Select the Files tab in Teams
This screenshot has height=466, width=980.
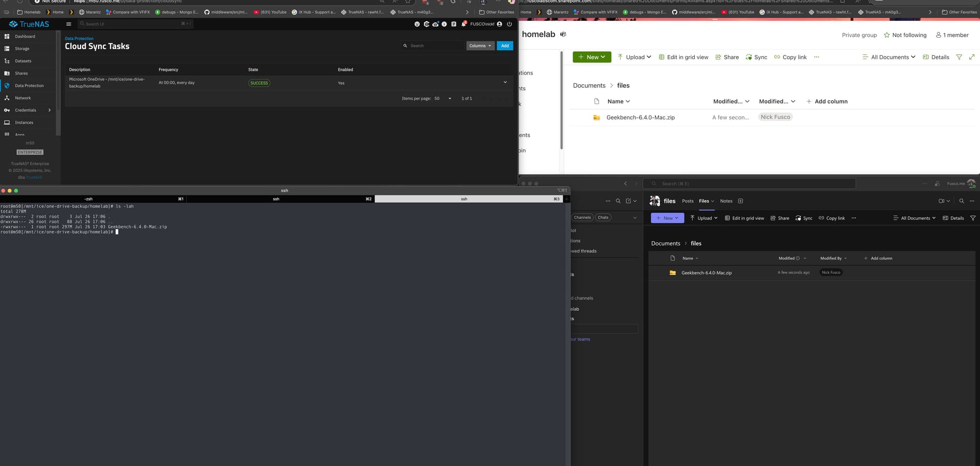click(706, 201)
